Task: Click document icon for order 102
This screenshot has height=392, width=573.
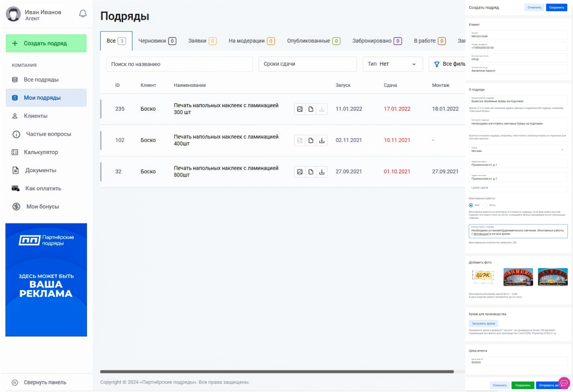Action: [x=311, y=140]
